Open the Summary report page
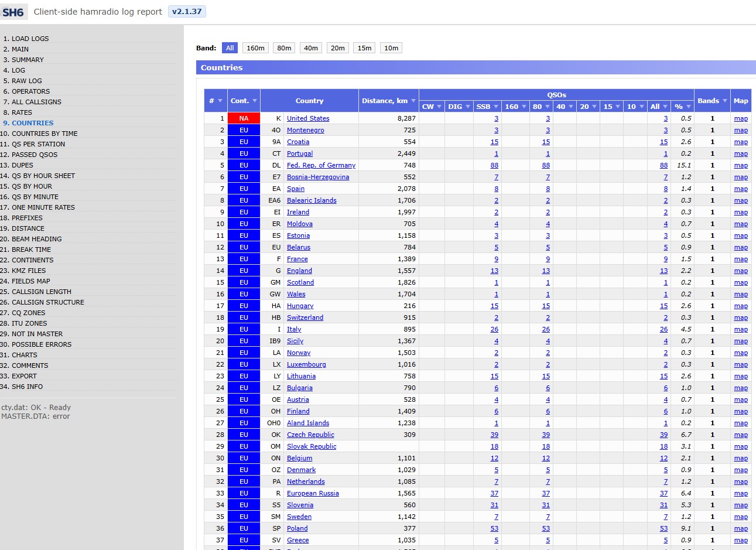The width and height of the screenshot is (756, 550). [x=28, y=60]
